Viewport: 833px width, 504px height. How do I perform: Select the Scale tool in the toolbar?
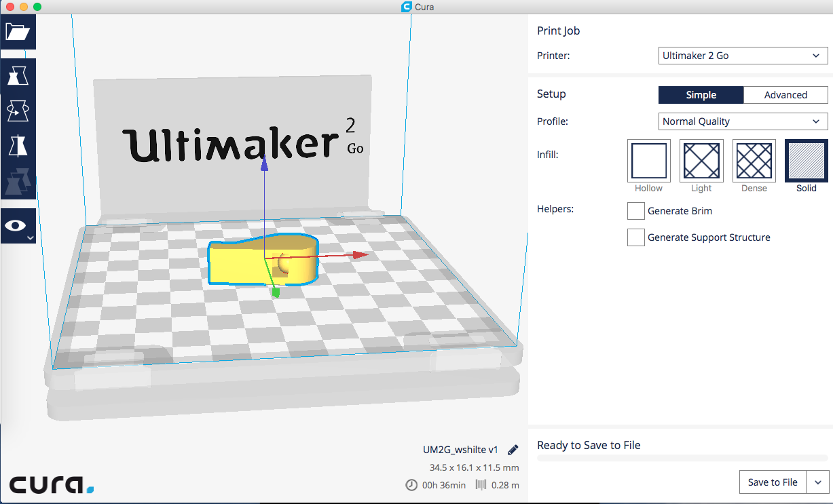18,76
